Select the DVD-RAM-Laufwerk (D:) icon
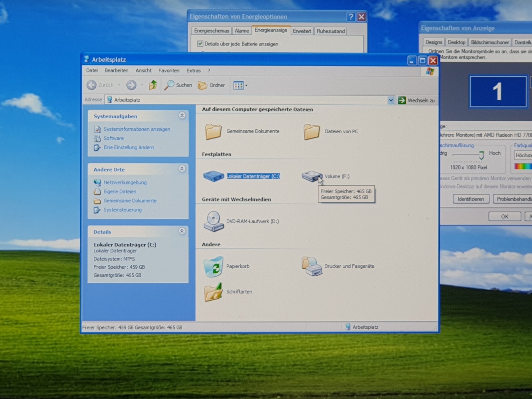The image size is (532, 399). coord(213,221)
